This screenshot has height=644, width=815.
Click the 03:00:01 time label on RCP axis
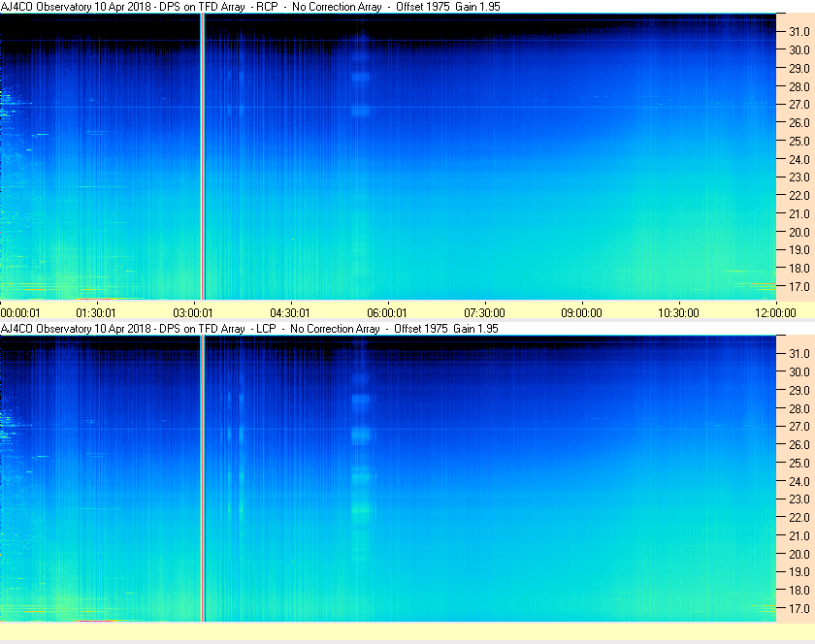tap(193, 313)
